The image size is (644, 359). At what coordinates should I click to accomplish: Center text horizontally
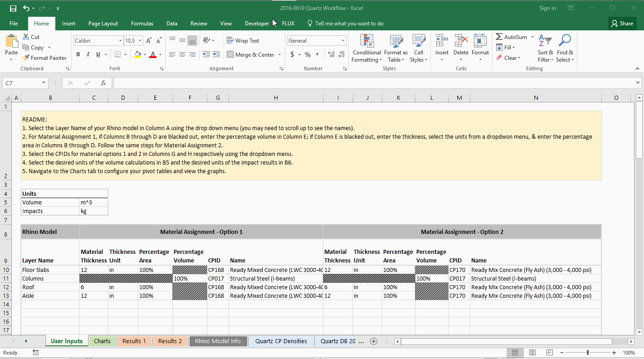coord(182,54)
